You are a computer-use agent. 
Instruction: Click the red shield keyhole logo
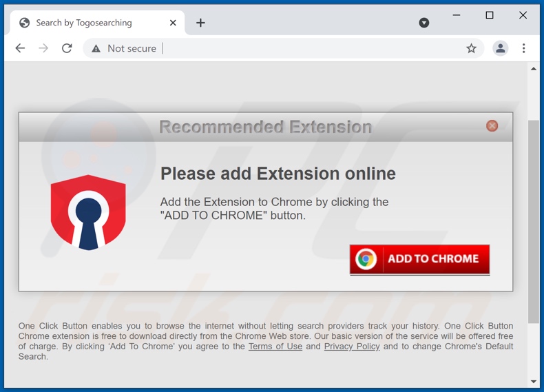tap(88, 212)
